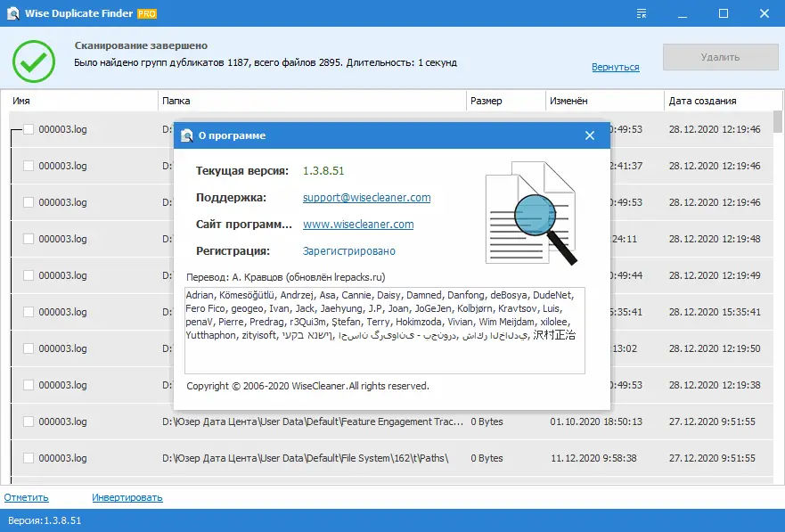Click the Удалить button
The height and width of the screenshot is (532, 785).
pos(721,57)
